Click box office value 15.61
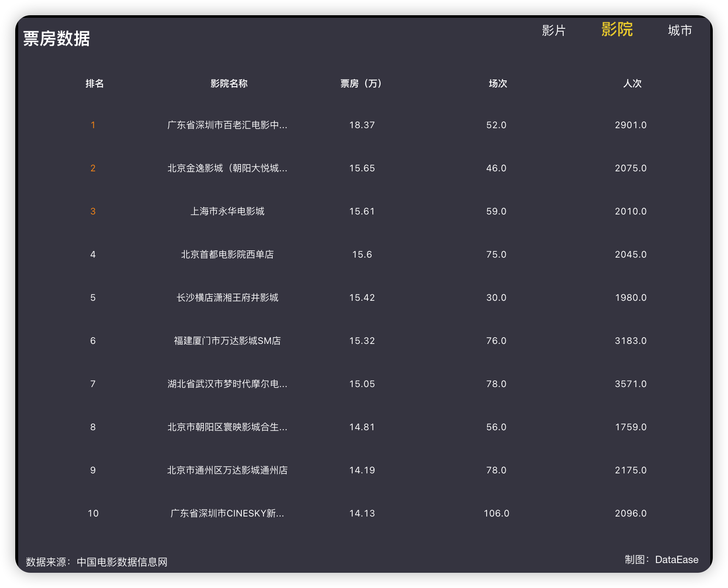 362,212
